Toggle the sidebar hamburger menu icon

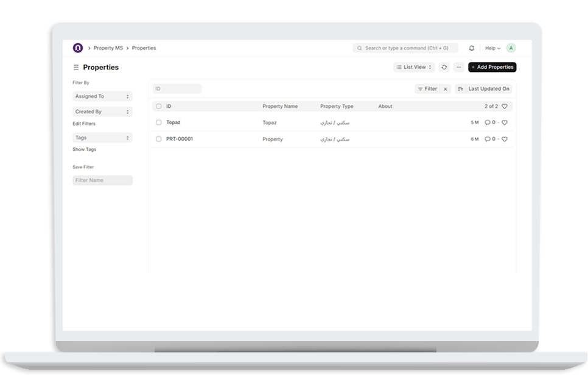(x=76, y=68)
